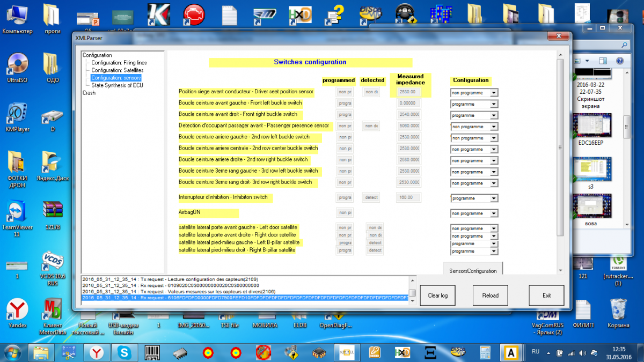644x362 pixels.
Task: Click Driver seat measured impedance field 2530.00
Action: click(409, 92)
